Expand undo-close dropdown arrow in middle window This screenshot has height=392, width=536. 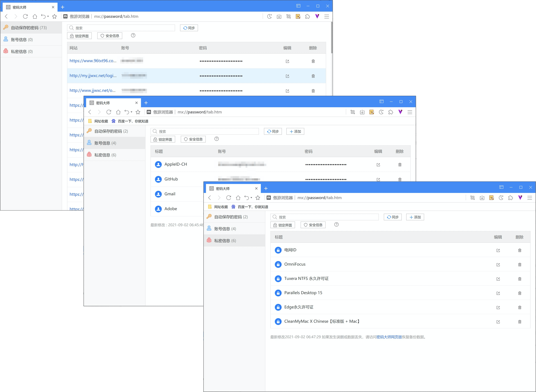(x=131, y=112)
